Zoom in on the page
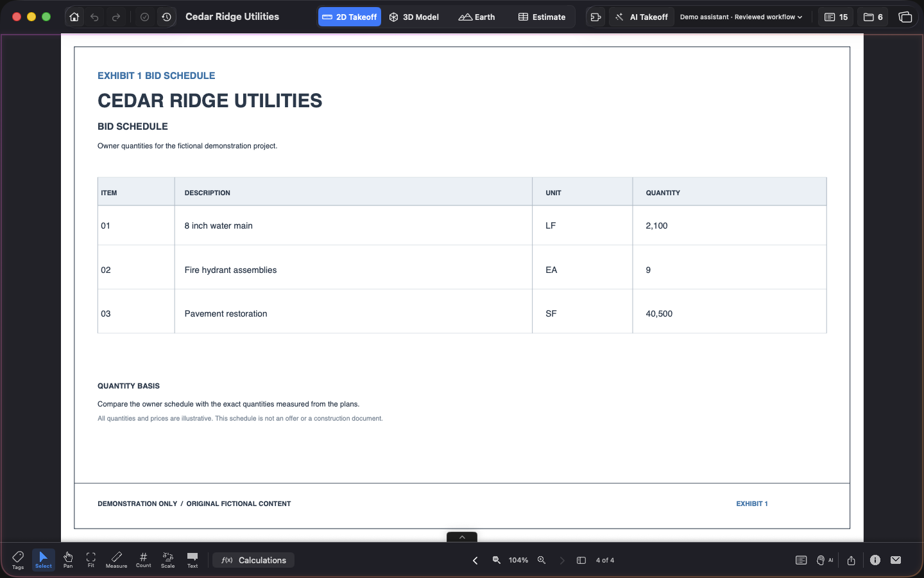Image resolution: width=924 pixels, height=578 pixels. (x=542, y=560)
